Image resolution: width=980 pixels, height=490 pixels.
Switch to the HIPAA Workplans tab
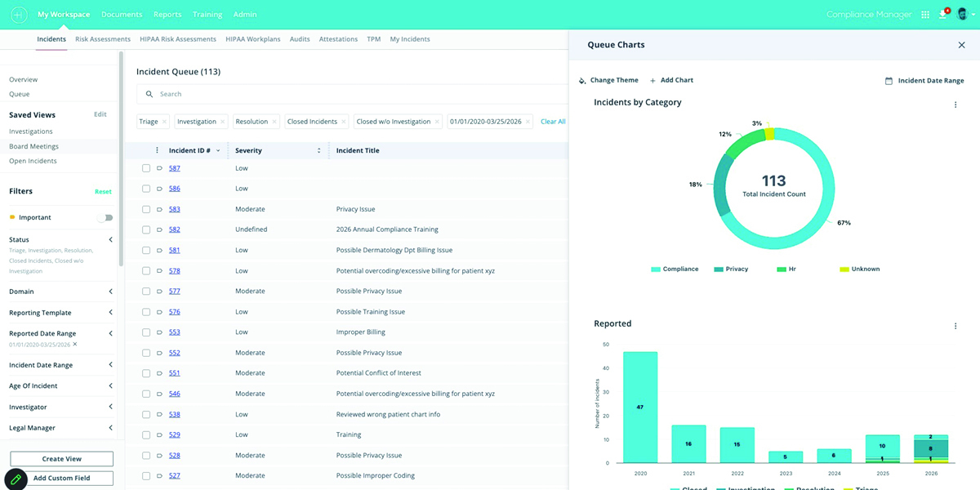pyautogui.click(x=253, y=39)
